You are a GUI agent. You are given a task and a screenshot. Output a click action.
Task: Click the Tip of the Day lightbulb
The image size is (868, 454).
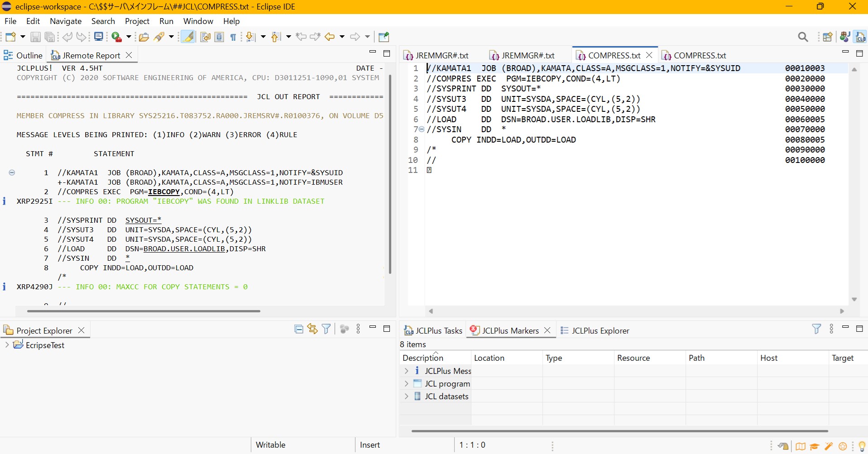pos(862,446)
